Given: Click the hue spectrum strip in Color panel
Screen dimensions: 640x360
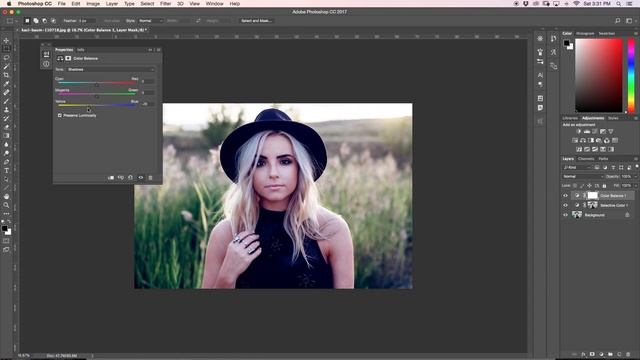Looking at the screenshot, I should click(631, 76).
